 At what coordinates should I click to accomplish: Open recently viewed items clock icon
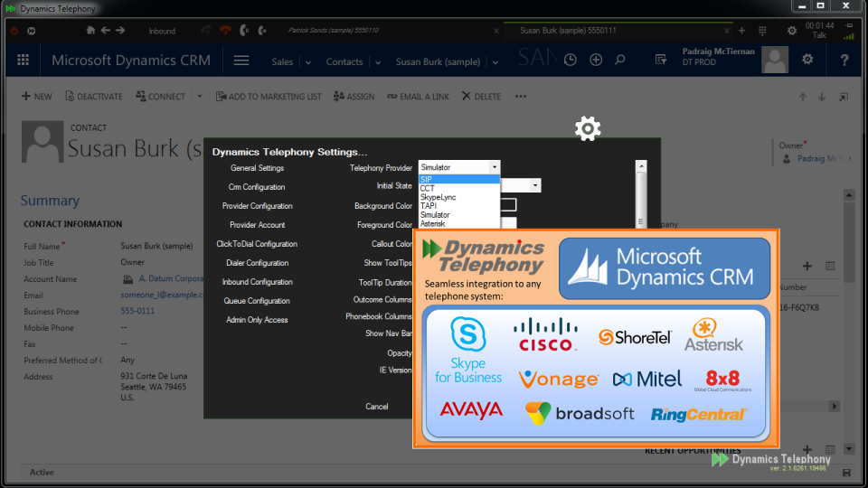click(571, 60)
